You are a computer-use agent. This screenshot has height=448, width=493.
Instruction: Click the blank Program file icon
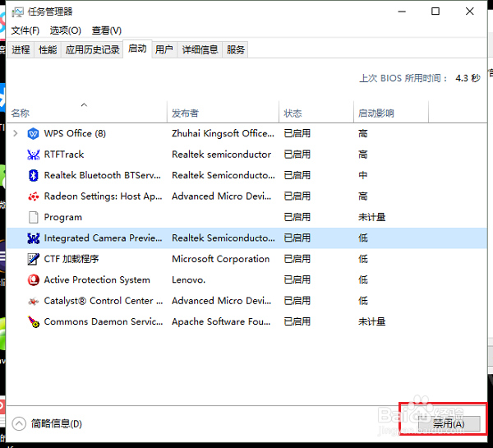[x=33, y=217]
